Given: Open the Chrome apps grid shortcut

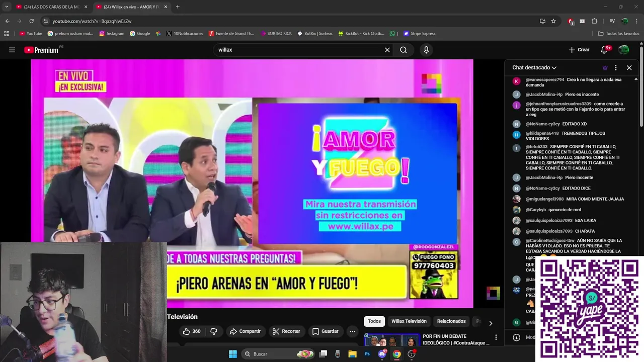Looking at the screenshot, I should (7, 34).
